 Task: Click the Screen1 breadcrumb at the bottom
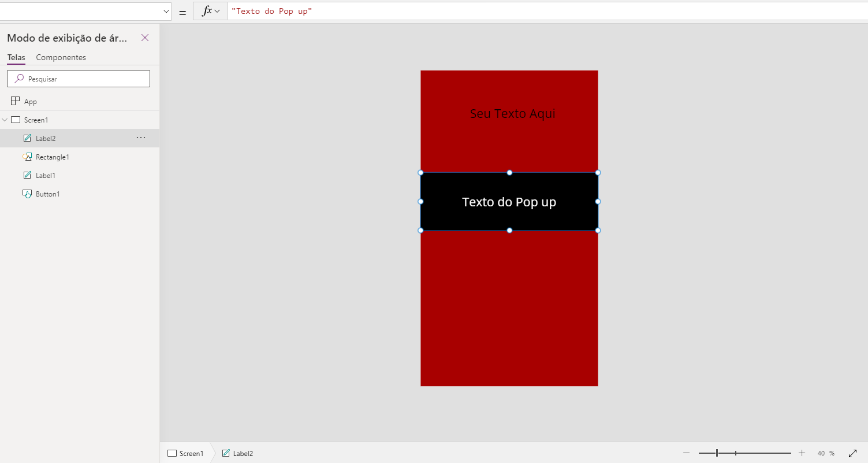[x=185, y=453]
